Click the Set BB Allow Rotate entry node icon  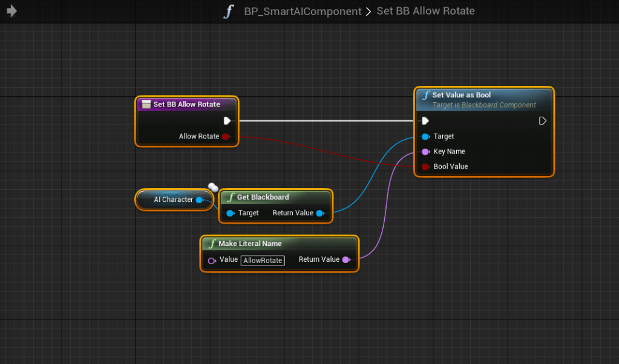tap(146, 104)
